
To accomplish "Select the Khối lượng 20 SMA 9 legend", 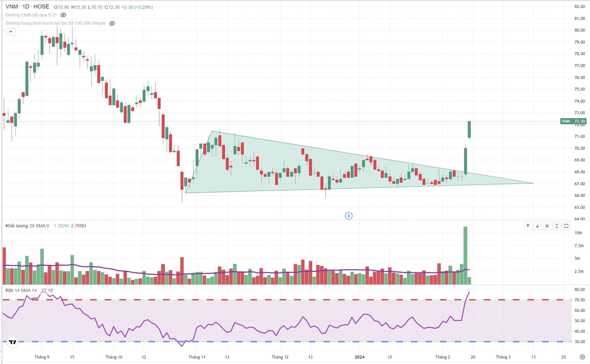I will pos(27,226).
